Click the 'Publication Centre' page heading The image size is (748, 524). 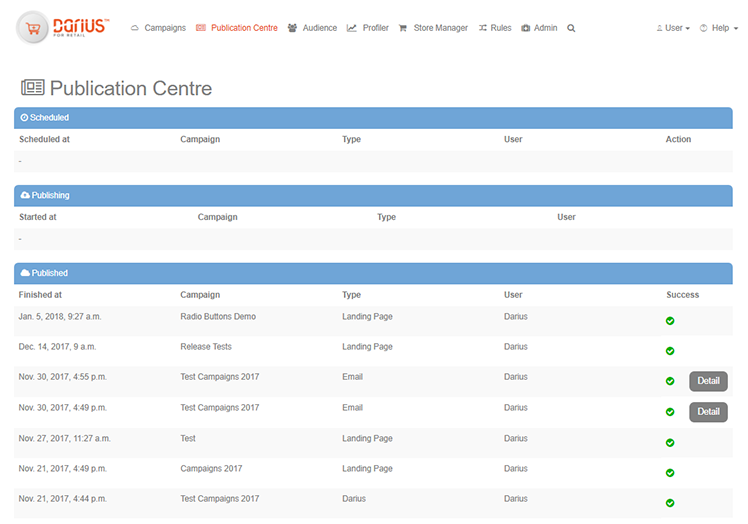coord(131,88)
